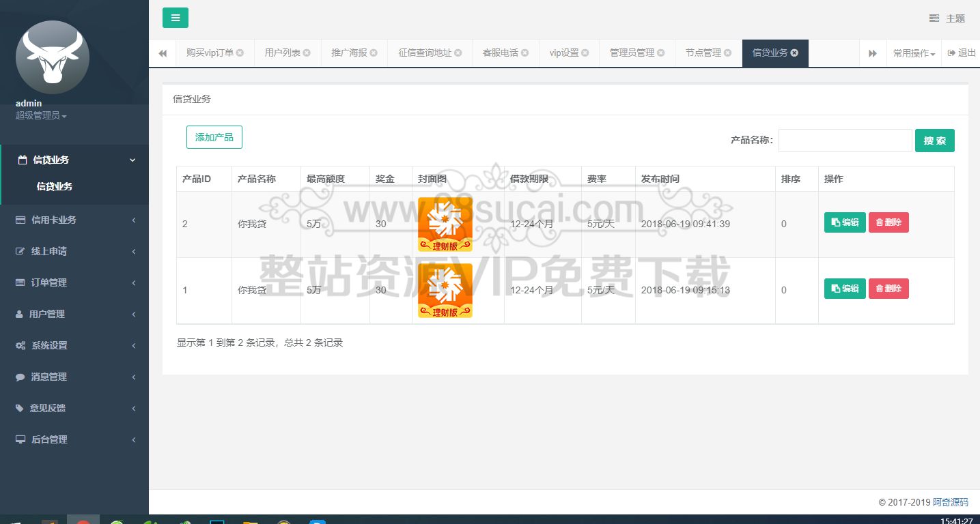Open the 超级管理员 user dropdown

(x=41, y=116)
